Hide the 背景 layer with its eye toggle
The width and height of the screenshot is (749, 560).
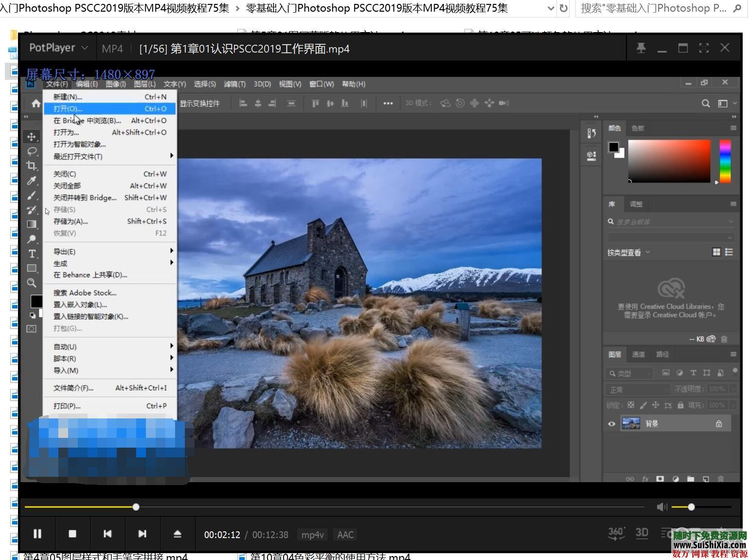click(611, 424)
